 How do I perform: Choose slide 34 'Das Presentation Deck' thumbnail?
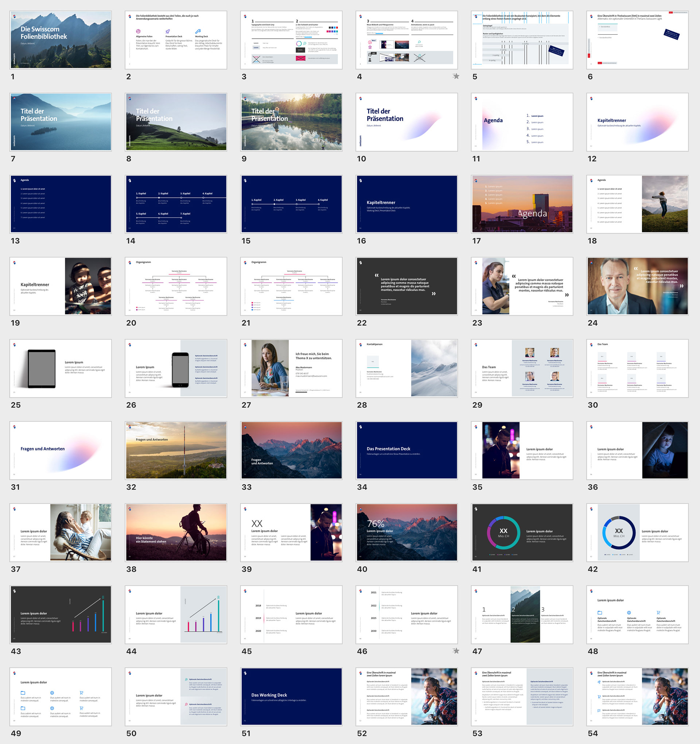pyautogui.click(x=407, y=450)
